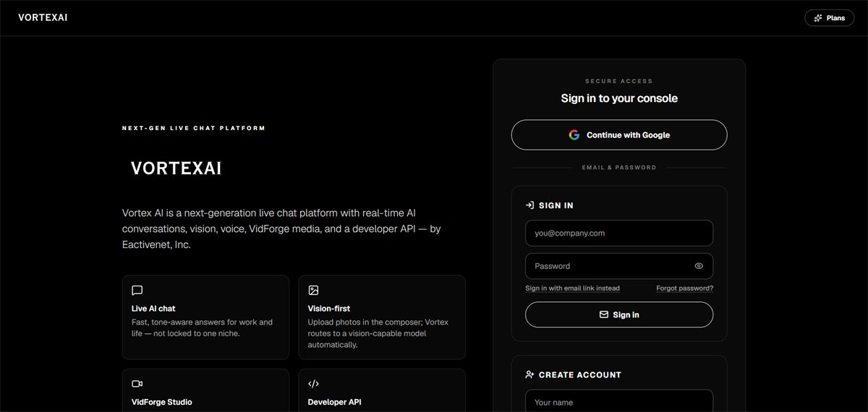The image size is (868, 412).
Task: Select the Live AI chat card title
Action: point(153,309)
